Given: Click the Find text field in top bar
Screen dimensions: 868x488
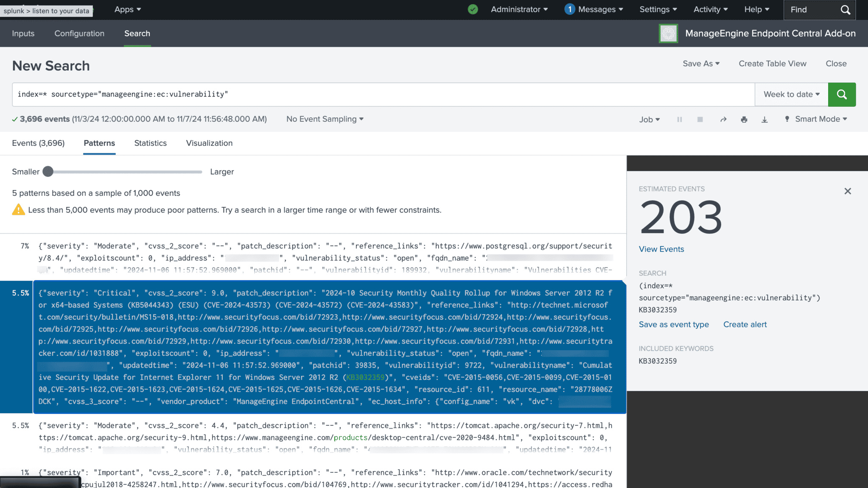Looking at the screenshot, I should [812, 10].
